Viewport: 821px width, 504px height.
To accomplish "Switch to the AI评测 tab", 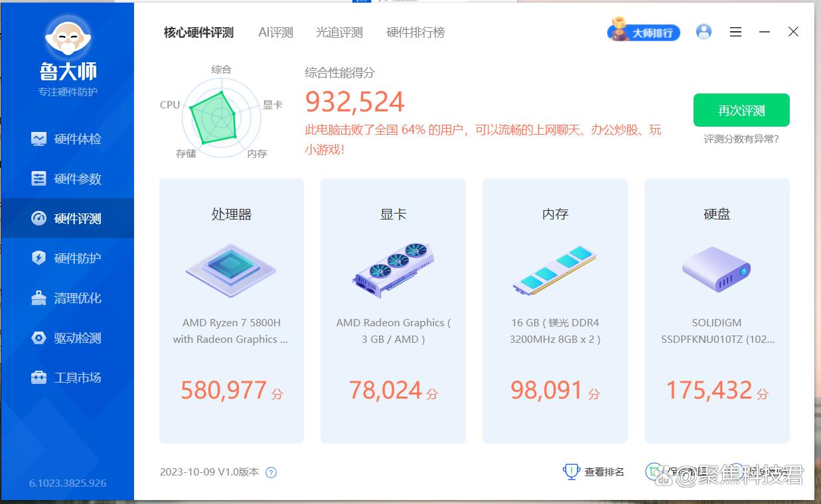I will coord(275,32).
